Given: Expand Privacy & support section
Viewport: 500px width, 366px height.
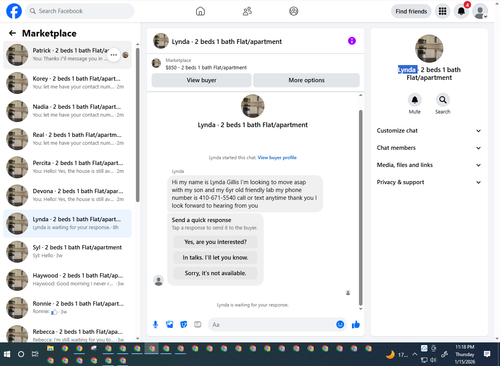Looking at the screenshot, I should pyautogui.click(x=429, y=182).
